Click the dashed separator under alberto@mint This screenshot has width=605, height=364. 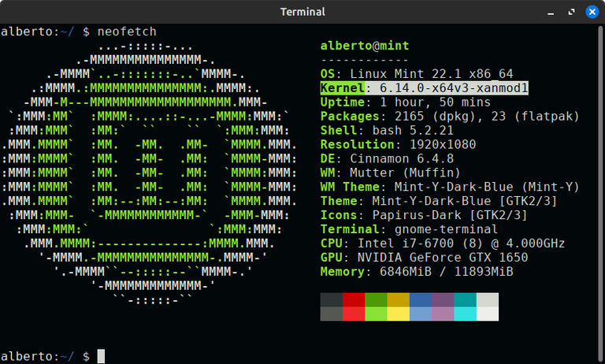pos(365,60)
